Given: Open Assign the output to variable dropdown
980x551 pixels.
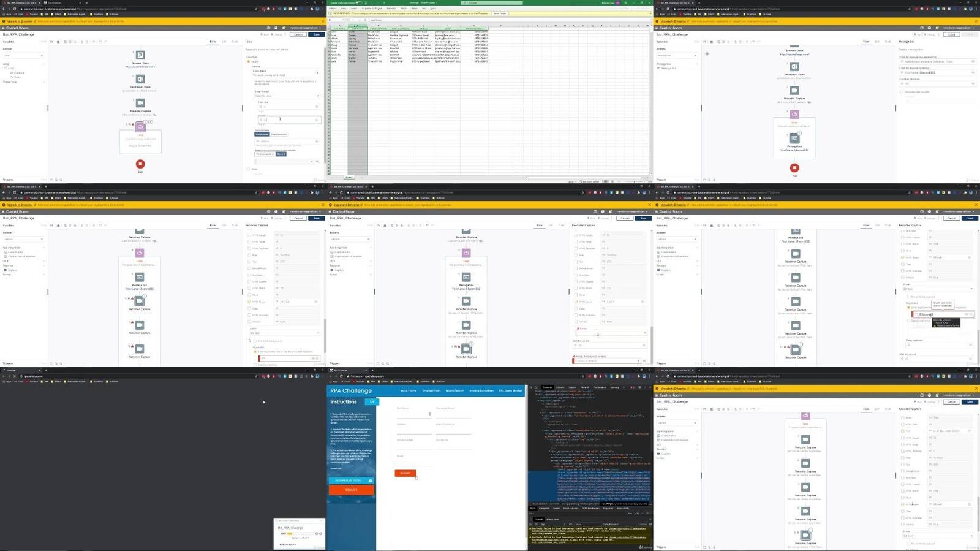Looking at the screenshot, I should coord(607,360).
